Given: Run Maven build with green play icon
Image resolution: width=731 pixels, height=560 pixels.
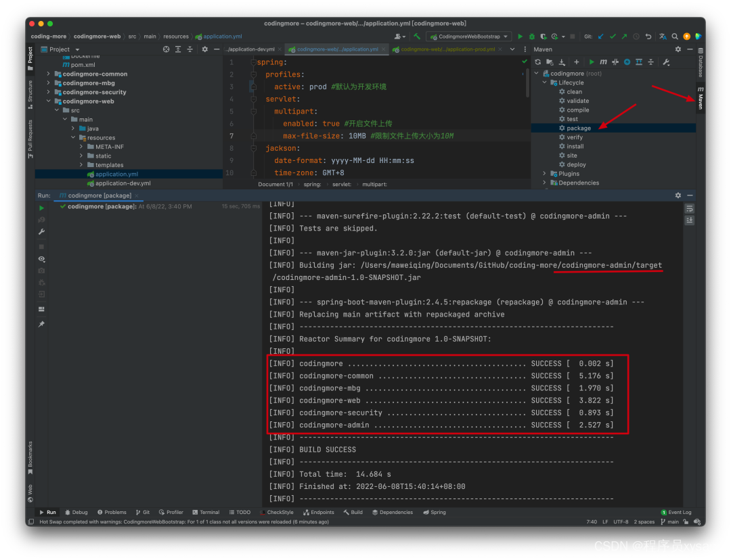Looking at the screenshot, I should point(592,62).
